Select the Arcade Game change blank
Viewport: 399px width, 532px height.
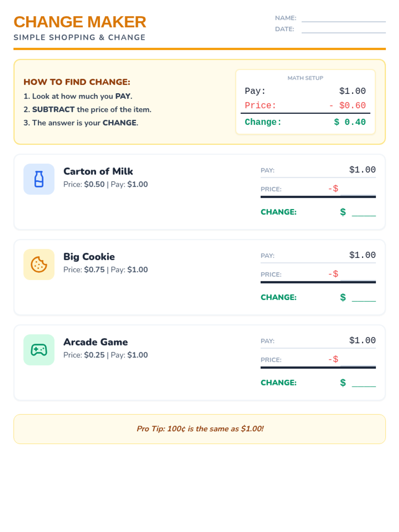click(x=364, y=383)
